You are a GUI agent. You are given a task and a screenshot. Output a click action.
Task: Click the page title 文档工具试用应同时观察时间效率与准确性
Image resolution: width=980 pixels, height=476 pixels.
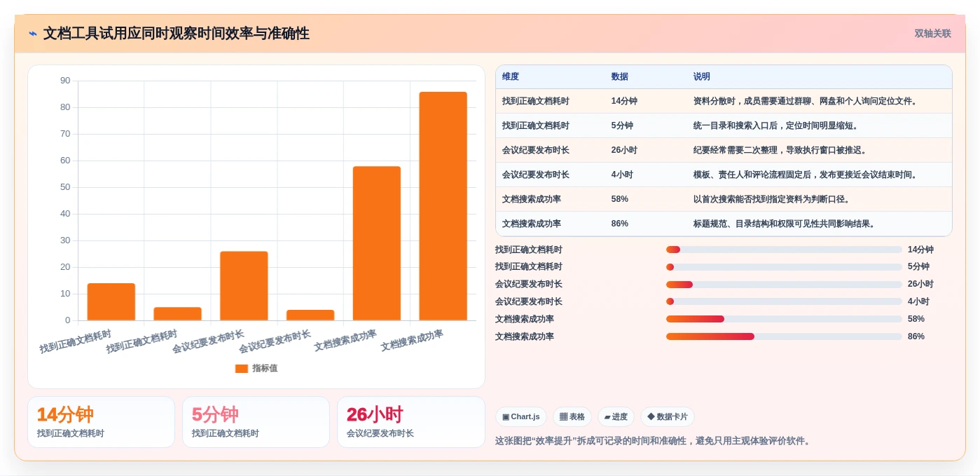[177, 34]
